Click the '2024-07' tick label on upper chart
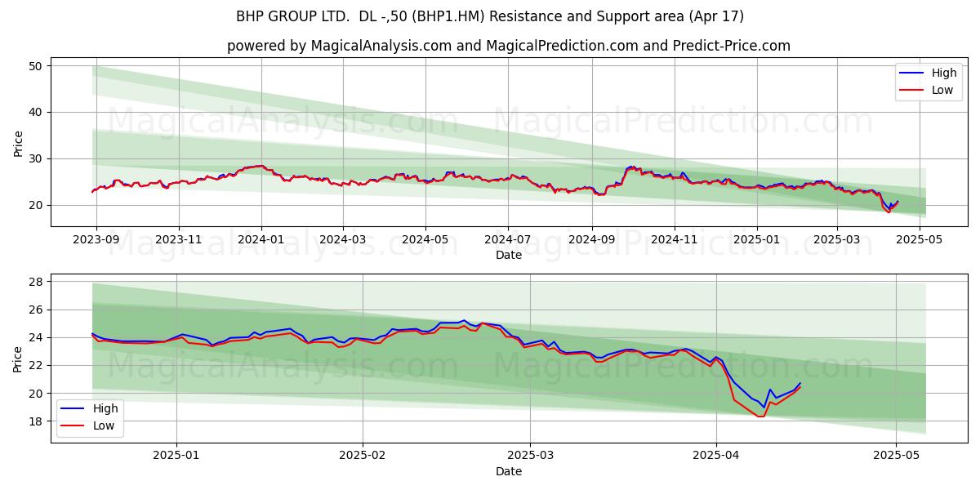980x490 pixels. (x=508, y=240)
